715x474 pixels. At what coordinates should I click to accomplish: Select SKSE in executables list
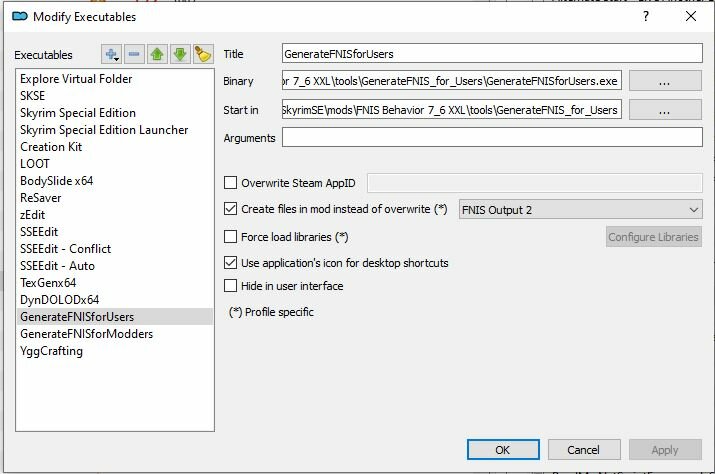click(115, 96)
